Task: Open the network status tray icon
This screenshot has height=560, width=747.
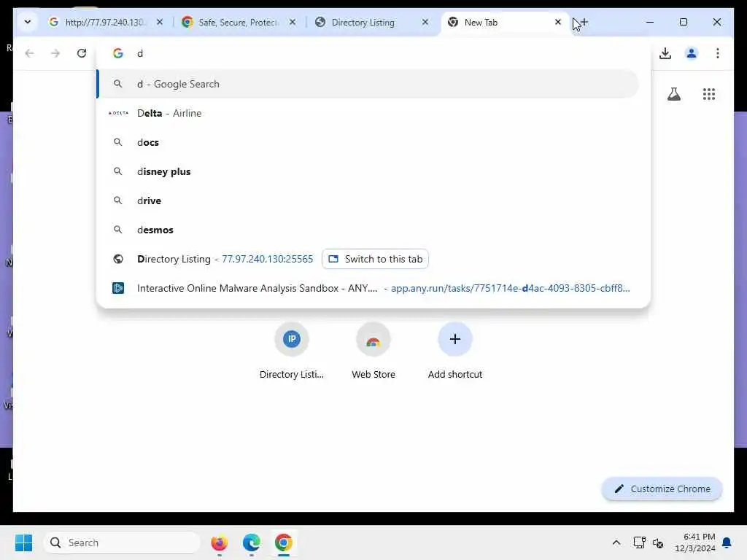Action: (x=639, y=542)
